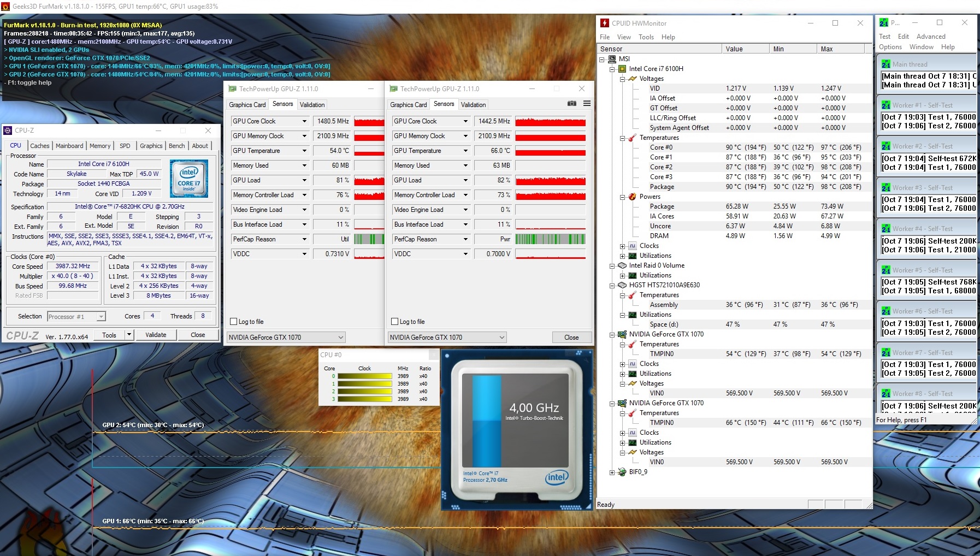Click the CPU Voltages lightning icon

click(632, 79)
